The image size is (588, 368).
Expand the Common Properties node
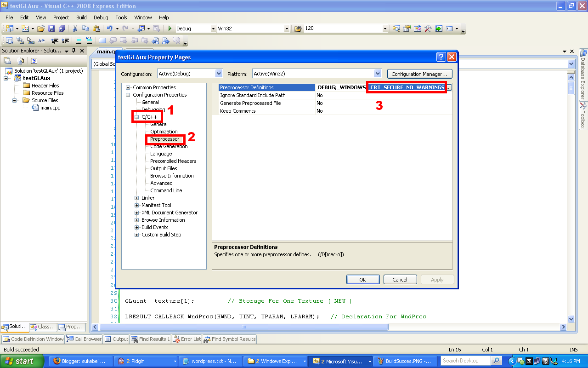[128, 87]
